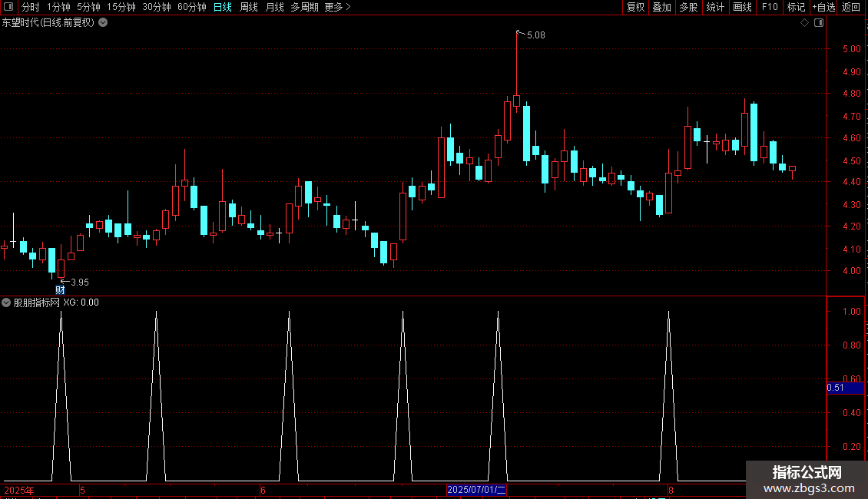This screenshot has height=499, width=868.
Task: Click month 8 on the time axis
Action: (671, 490)
